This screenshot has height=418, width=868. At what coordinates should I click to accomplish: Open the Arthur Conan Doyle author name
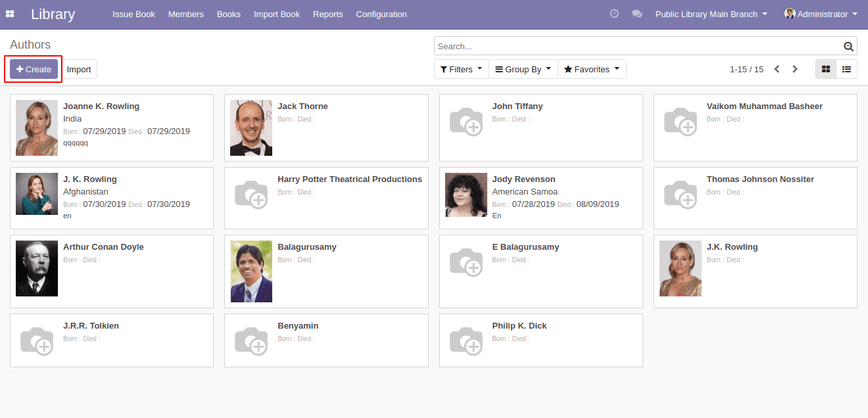[x=103, y=247]
